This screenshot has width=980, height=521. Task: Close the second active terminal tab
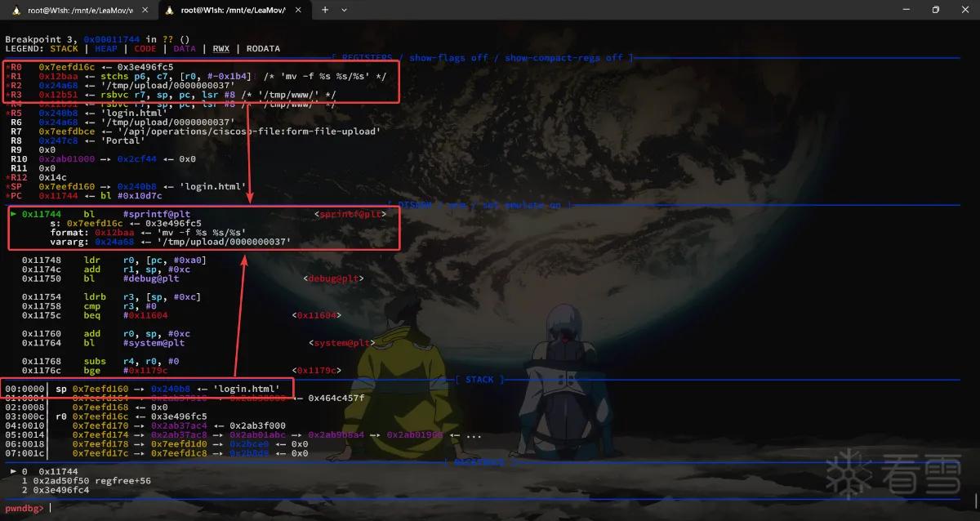[296, 10]
